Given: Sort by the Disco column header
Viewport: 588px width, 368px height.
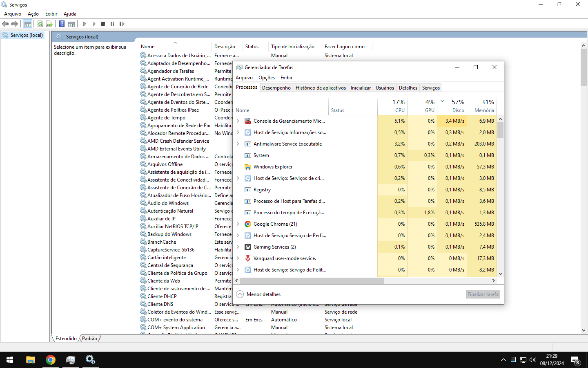Looking at the screenshot, I should [452, 106].
